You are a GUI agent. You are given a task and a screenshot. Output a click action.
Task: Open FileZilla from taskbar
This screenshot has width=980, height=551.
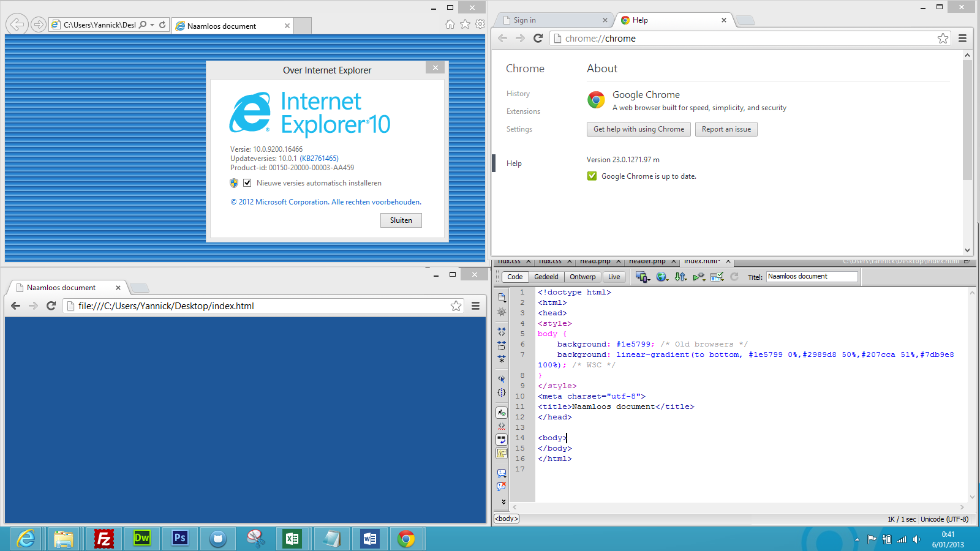coord(104,539)
